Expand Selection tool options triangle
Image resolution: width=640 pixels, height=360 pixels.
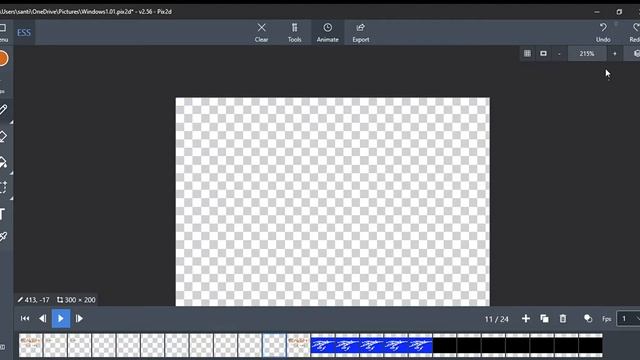coord(11,198)
